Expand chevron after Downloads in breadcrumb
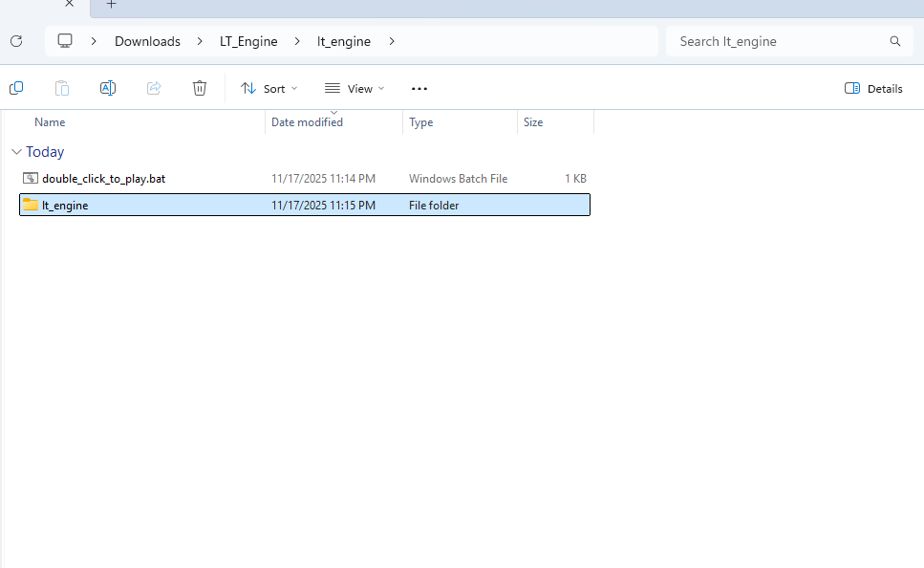 [x=200, y=41]
